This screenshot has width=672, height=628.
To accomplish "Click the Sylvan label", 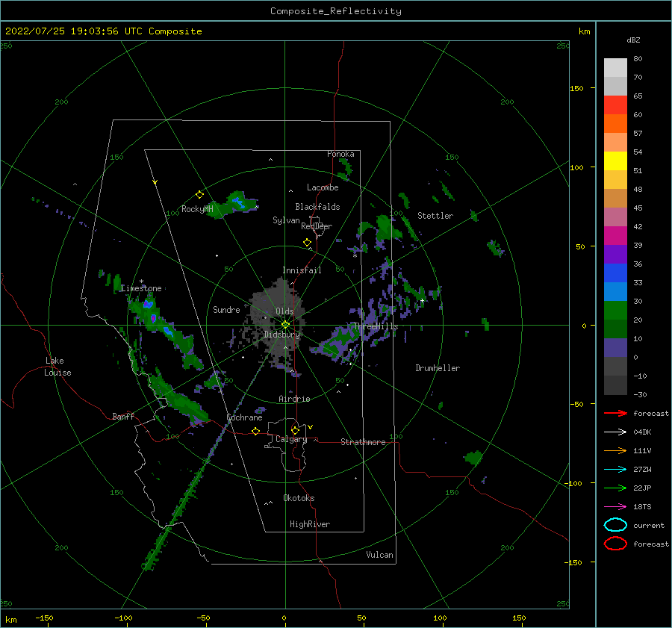I will pyautogui.click(x=286, y=220).
